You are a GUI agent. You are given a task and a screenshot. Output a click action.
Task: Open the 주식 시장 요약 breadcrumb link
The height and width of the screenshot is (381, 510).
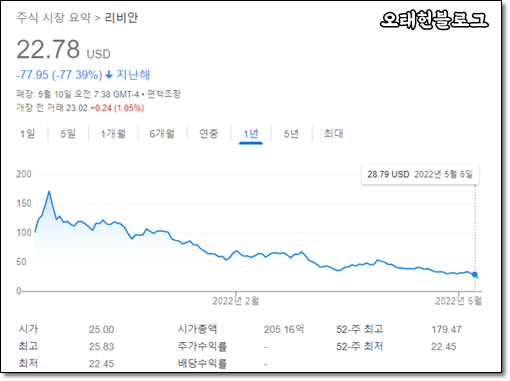pos(54,18)
